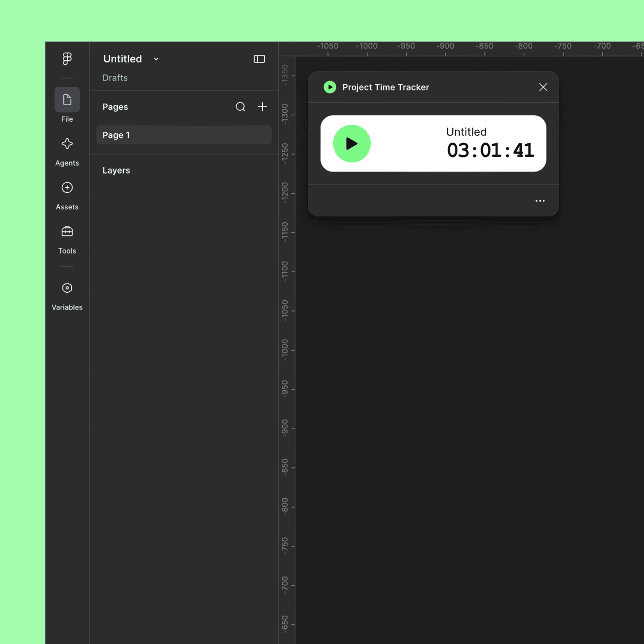Collapse the sidebar using panel toggle icon
The image size is (644, 644).
click(x=259, y=59)
